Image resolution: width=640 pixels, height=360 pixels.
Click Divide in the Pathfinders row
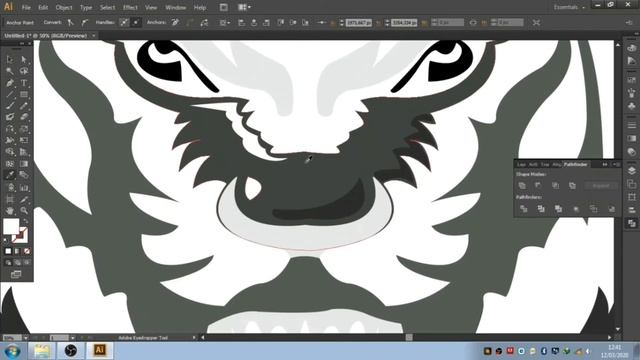(x=524, y=209)
